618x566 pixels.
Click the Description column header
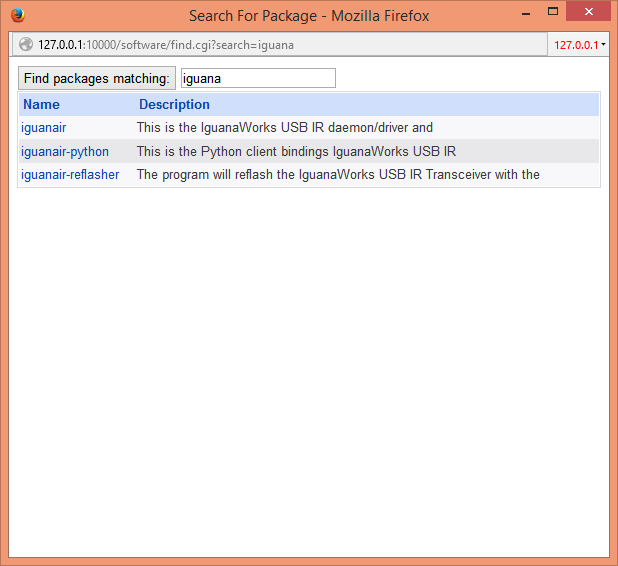[174, 104]
